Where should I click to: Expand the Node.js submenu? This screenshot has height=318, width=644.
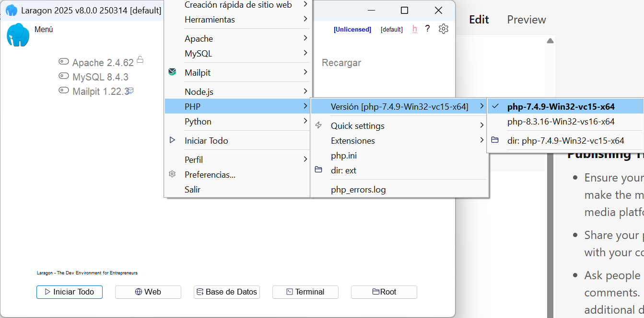(x=238, y=91)
